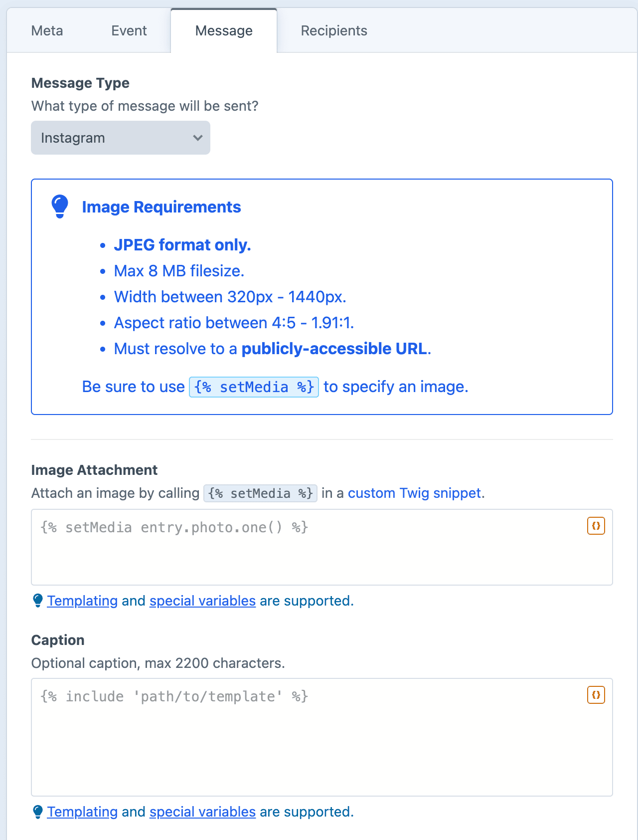Click the Image Requirements lightbulb icon
The height and width of the screenshot is (840, 638).
[60, 207]
